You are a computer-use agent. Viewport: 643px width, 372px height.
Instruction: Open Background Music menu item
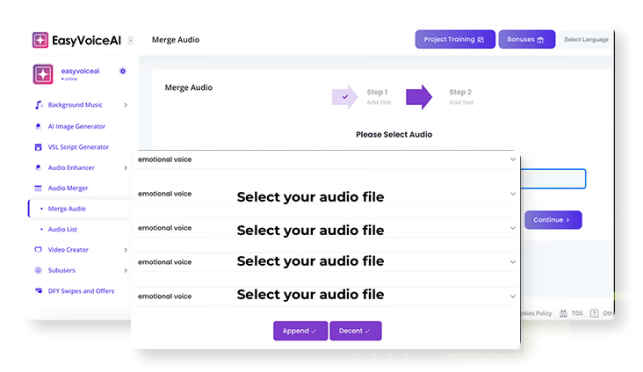[x=75, y=105]
